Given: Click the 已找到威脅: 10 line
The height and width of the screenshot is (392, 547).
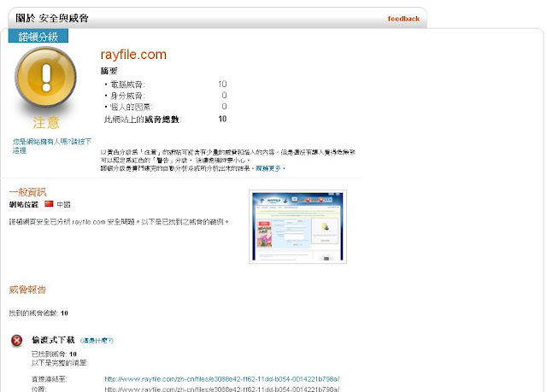Looking at the screenshot, I should (54, 354).
